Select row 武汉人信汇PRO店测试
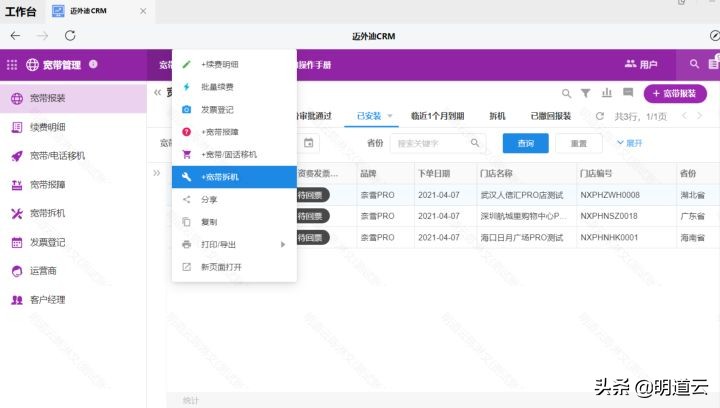 pyautogui.click(x=522, y=195)
